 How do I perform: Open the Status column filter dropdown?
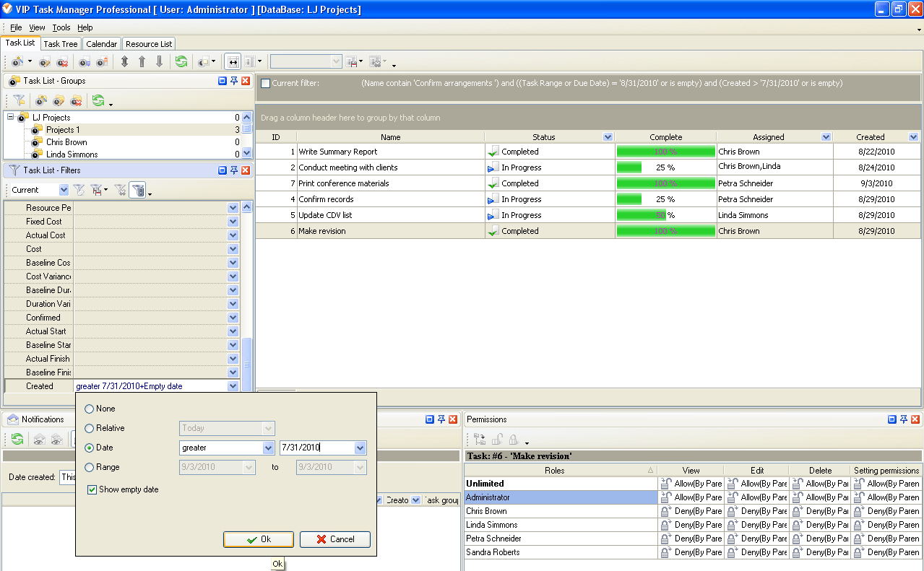point(607,137)
